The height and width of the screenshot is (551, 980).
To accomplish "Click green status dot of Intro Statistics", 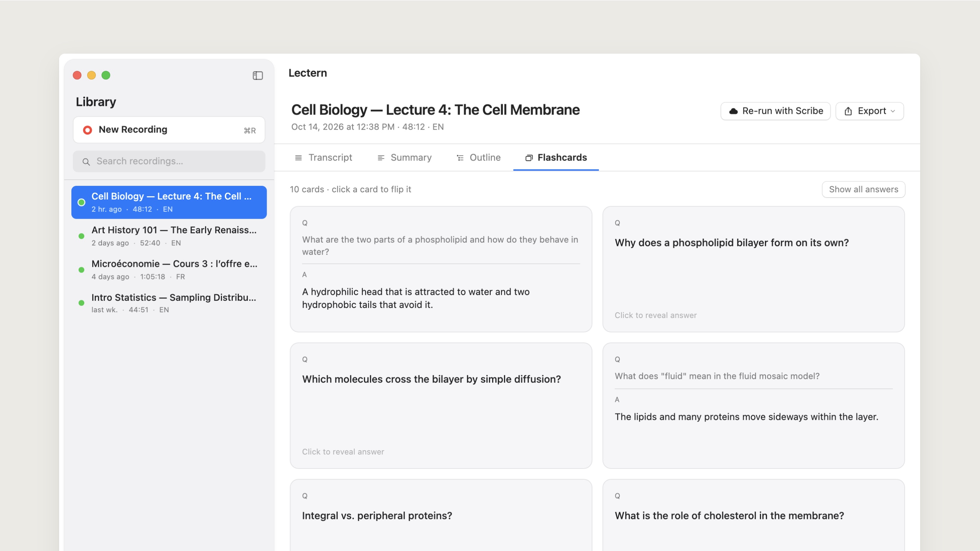I will (x=81, y=303).
